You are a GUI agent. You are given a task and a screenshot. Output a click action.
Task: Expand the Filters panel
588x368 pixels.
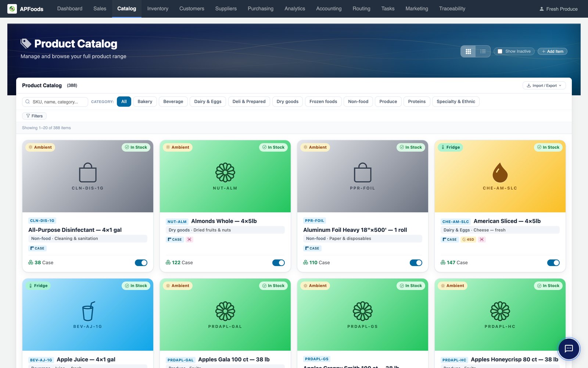[x=34, y=116]
